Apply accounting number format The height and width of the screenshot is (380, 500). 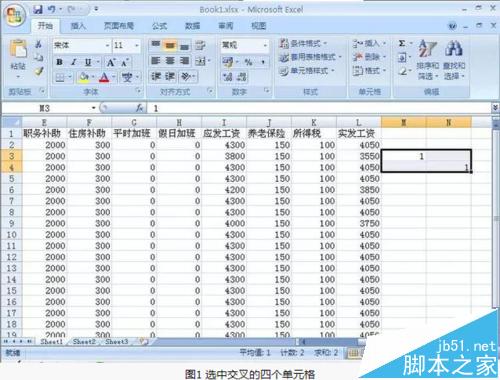(x=228, y=62)
